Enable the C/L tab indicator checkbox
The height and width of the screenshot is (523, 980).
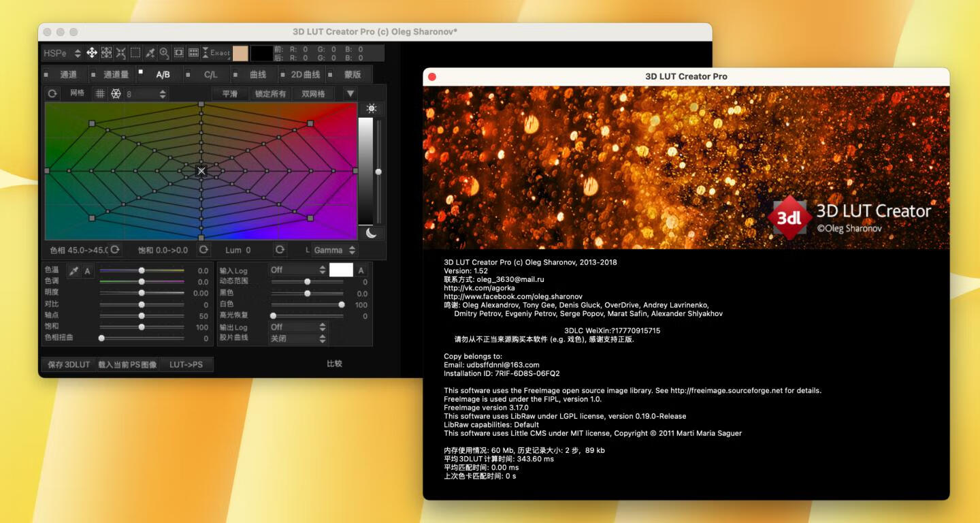[188, 74]
